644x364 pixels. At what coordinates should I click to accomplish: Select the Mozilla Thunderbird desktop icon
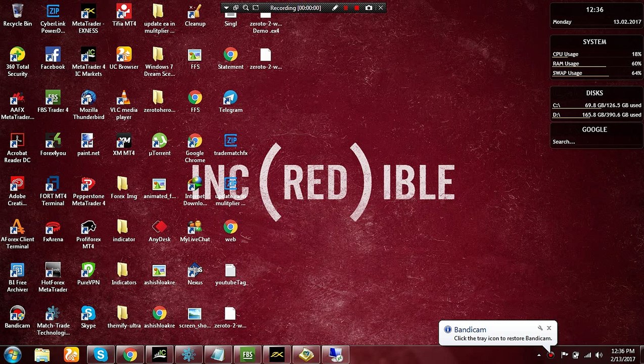(88, 105)
